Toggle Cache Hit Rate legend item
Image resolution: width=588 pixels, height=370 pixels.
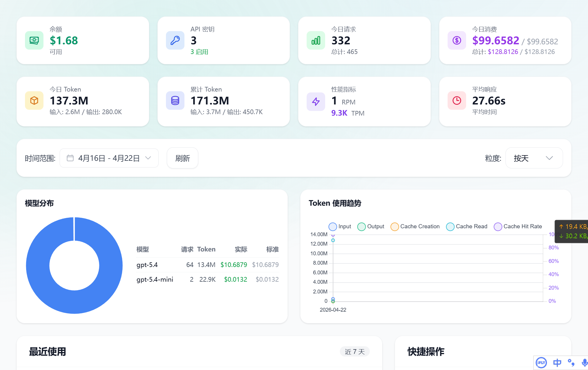pos(518,227)
